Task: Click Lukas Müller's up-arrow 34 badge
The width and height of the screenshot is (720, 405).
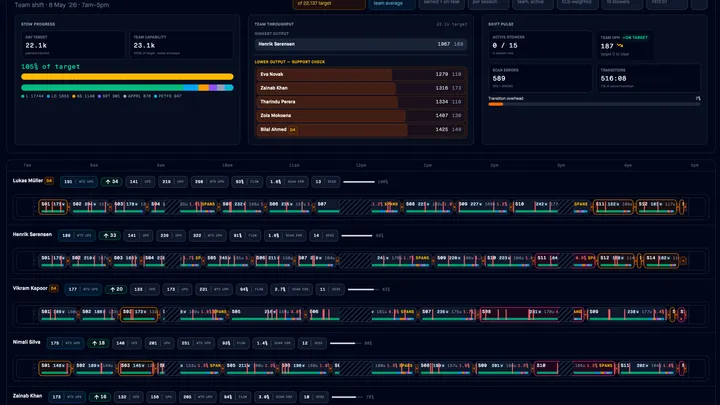Action: tap(112, 181)
